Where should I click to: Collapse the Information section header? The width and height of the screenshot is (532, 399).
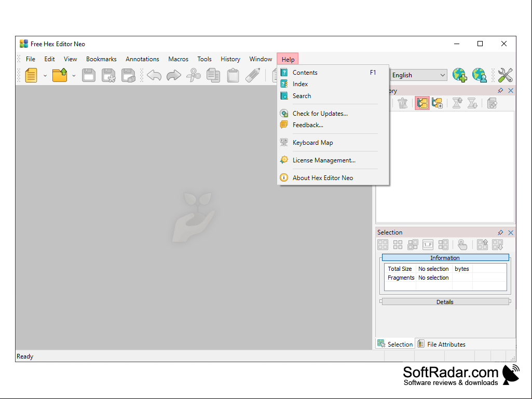445,258
